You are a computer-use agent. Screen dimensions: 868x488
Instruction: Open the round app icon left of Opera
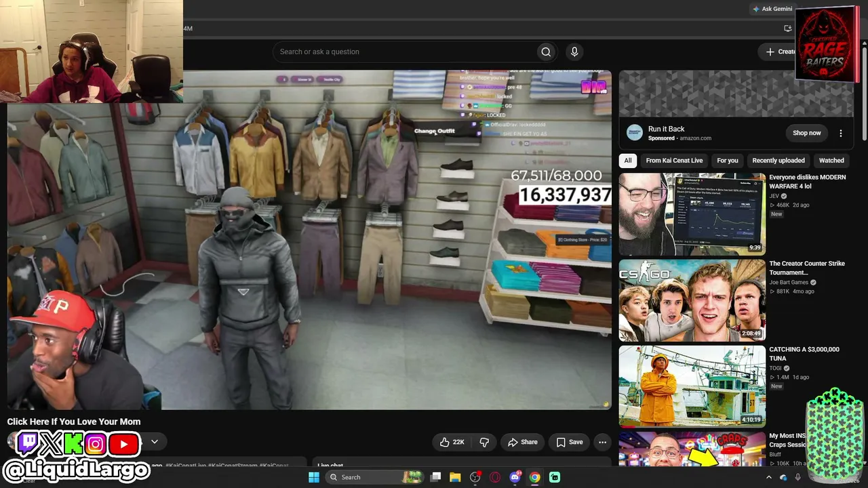tap(475, 477)
